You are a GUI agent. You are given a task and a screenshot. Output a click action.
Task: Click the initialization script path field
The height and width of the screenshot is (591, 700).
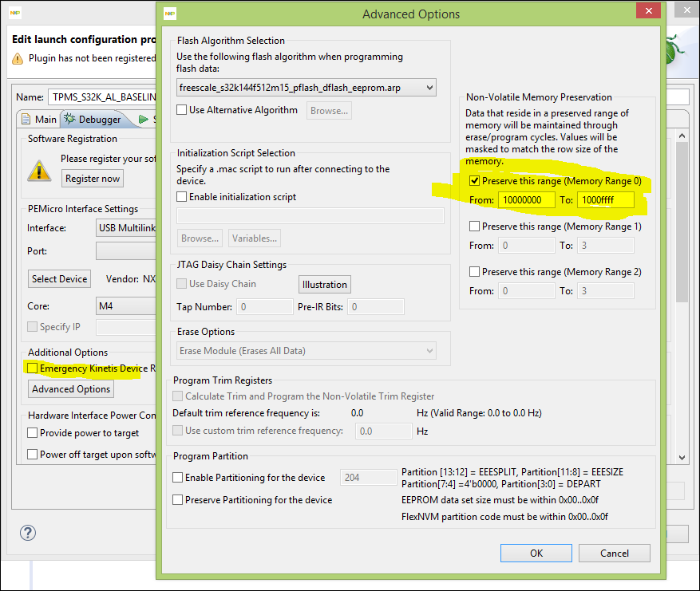coord(310,216)
